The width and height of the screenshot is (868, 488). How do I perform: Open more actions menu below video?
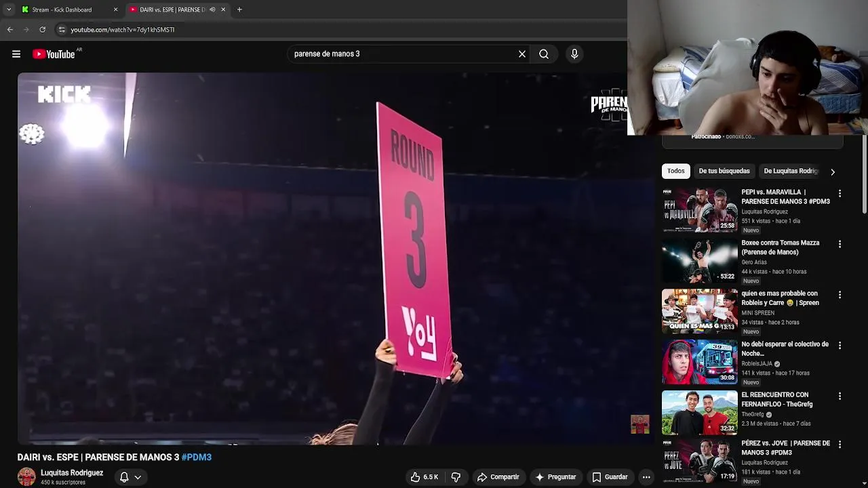pos(646,477)
